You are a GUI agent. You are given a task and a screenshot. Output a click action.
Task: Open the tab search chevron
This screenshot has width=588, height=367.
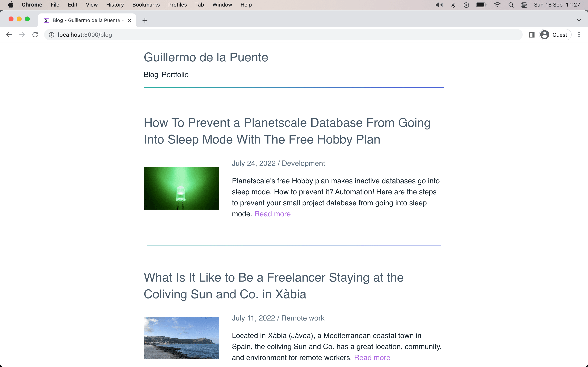(579, 20)
